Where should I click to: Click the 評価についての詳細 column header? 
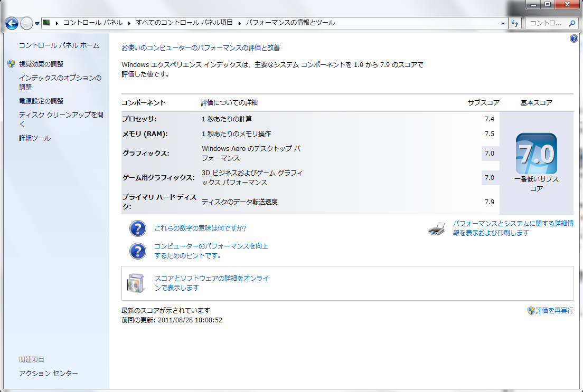tap(229, 103)
